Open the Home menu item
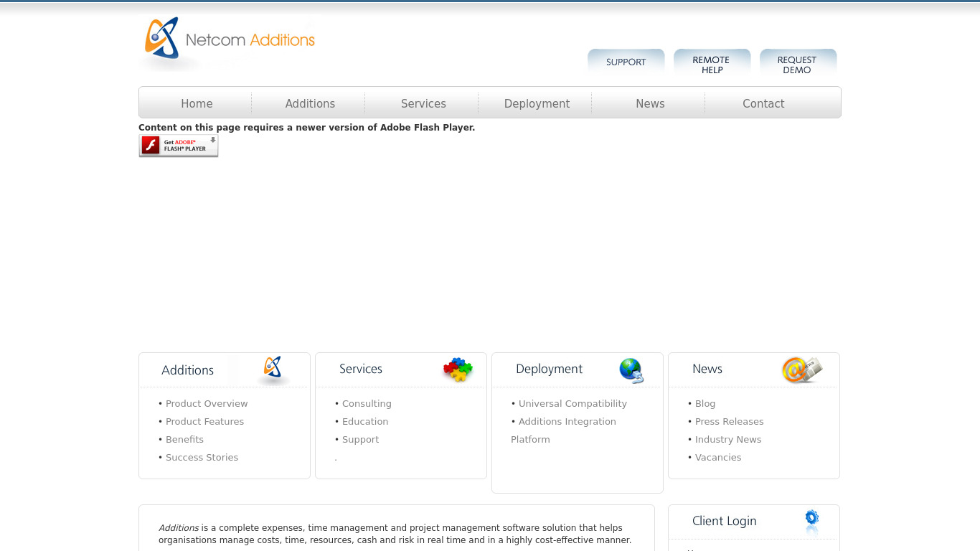This screenshot has width=980, height=551. [x=197, y=103]
